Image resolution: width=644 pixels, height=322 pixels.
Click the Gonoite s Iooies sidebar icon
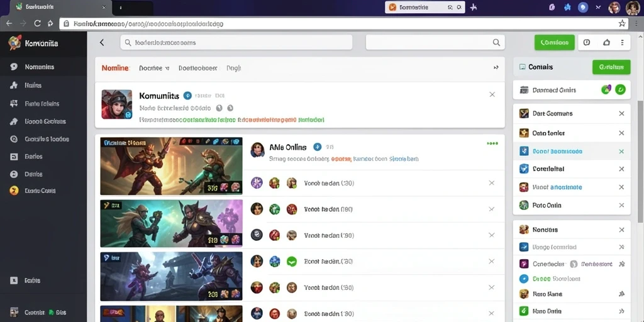tap(14, 139)
